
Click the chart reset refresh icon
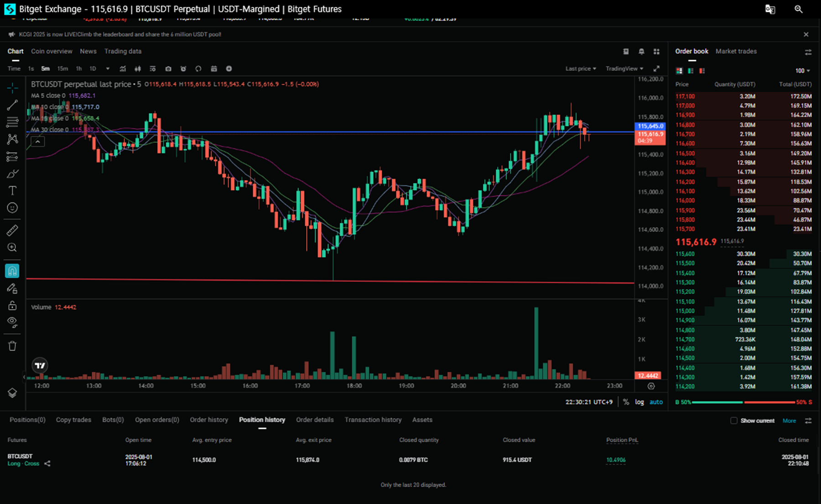[x=198, y=69]
